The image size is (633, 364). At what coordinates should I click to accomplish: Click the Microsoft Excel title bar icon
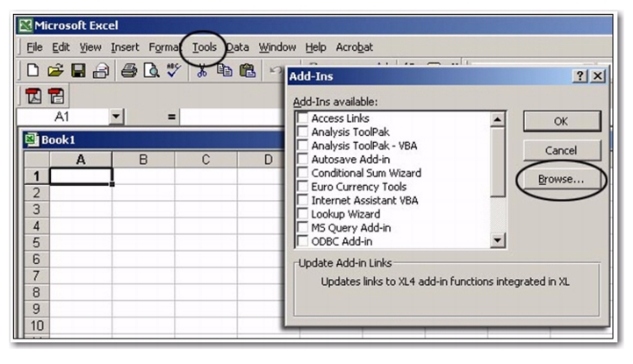[25, 25]
